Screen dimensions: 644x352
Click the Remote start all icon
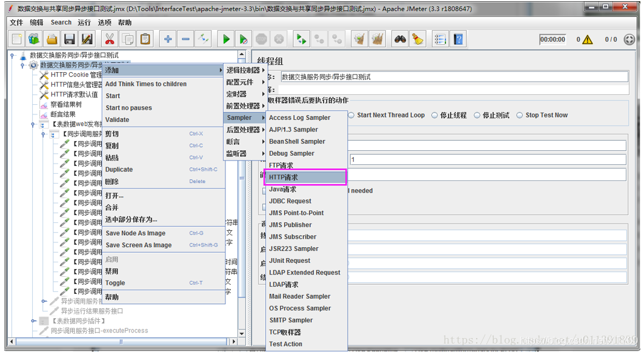(301, 39)
